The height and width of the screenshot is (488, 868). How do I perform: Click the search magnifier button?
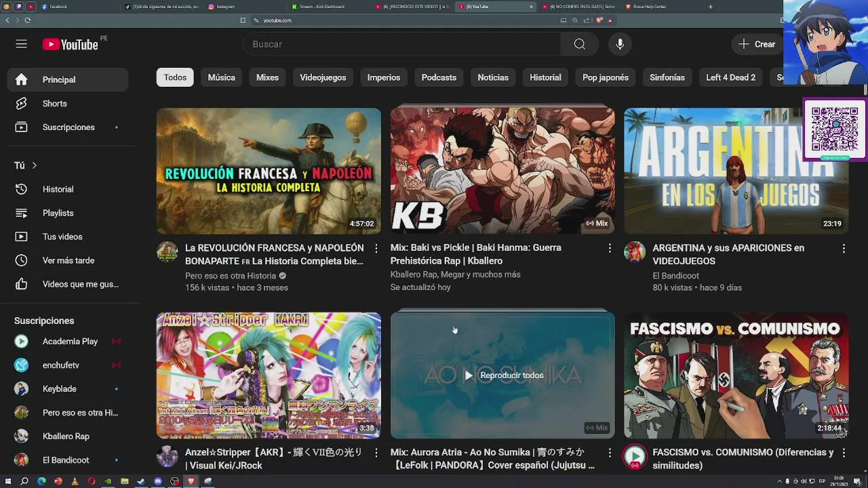579,44
